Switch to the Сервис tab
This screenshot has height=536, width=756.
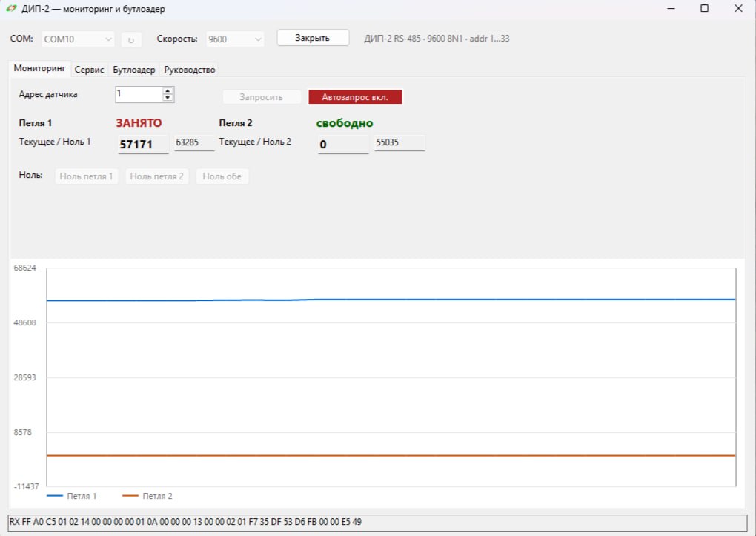pyautogui.click(x=89, y=70)
